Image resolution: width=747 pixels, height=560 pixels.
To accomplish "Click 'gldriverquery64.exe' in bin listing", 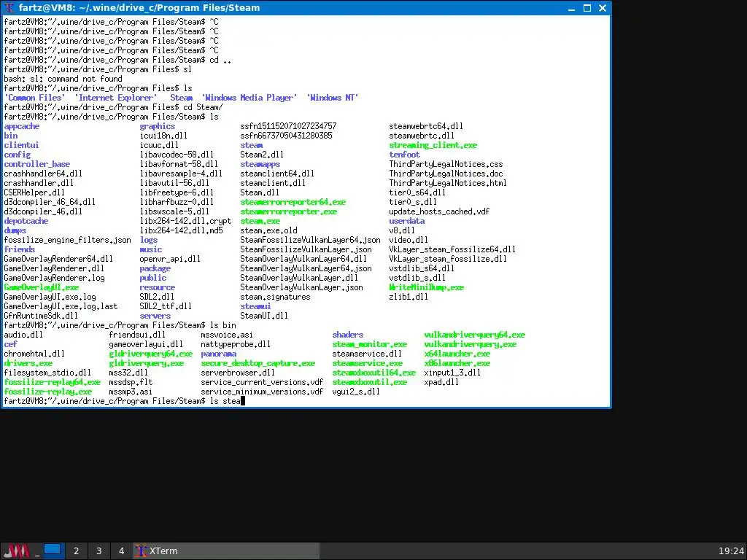I will tap(150, 354).
